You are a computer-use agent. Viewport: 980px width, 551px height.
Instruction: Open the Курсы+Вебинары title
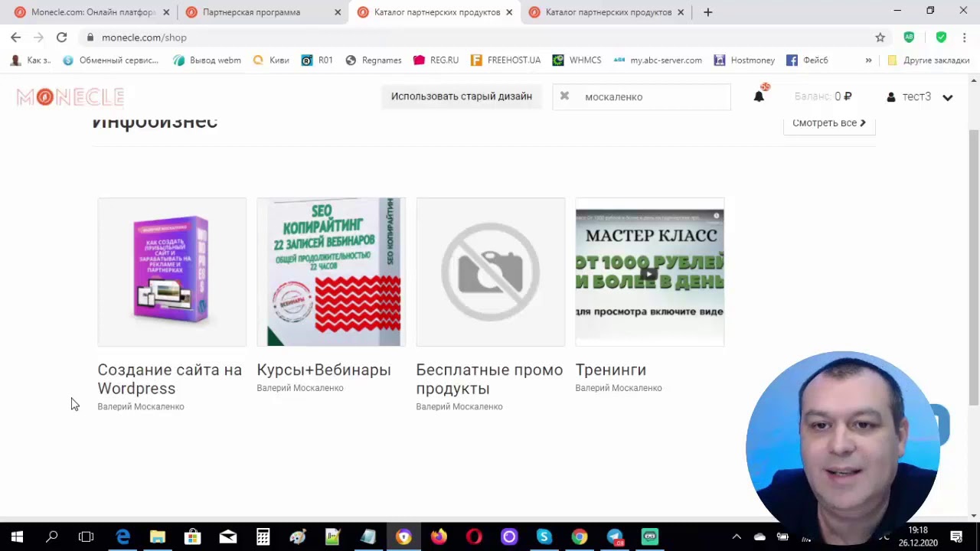click(324, 370)
